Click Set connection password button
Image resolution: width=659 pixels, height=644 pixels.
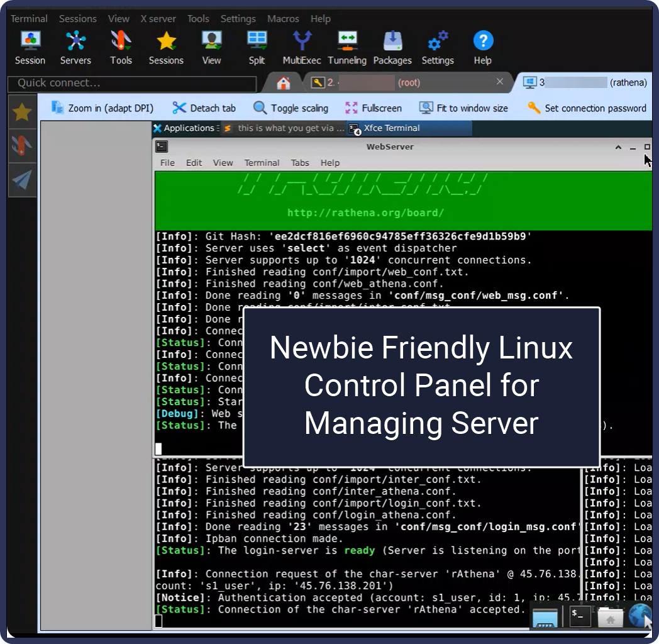pyautogui.click(x=587, y=108)
